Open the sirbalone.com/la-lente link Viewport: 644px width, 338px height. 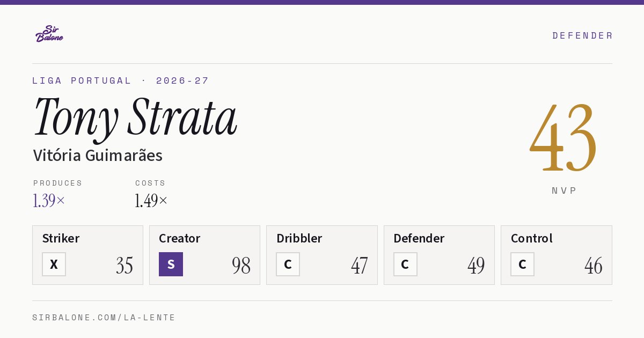click(104, 318)
